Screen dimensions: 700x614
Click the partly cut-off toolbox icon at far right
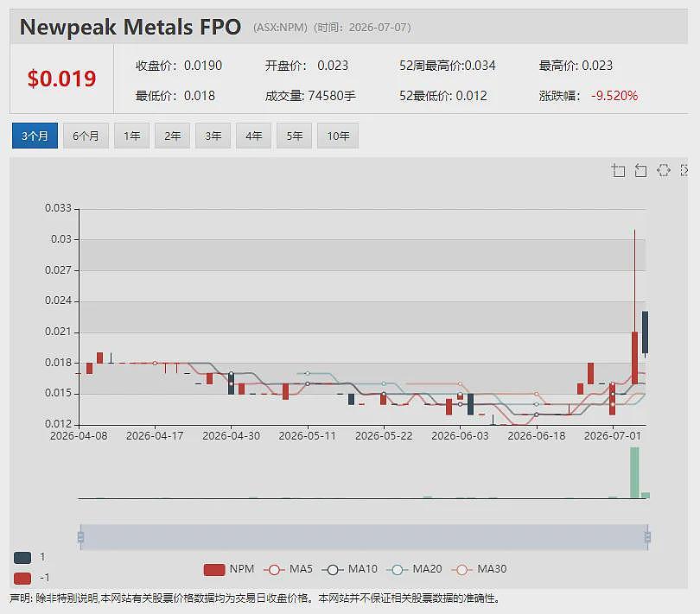click(x=684, y=170)
